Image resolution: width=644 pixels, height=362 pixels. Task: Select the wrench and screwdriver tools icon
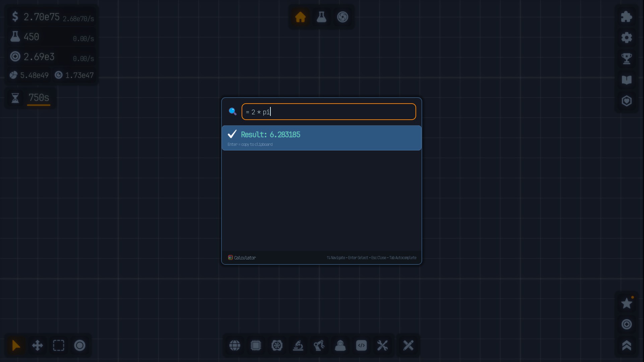[382, 346]
